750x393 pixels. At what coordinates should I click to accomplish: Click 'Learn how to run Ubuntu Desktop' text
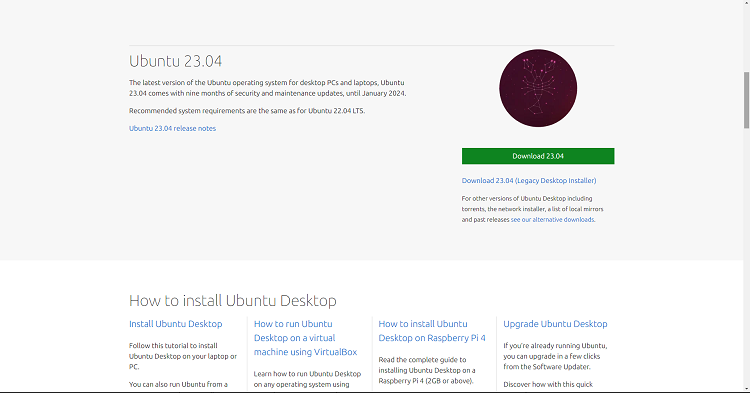307,373
